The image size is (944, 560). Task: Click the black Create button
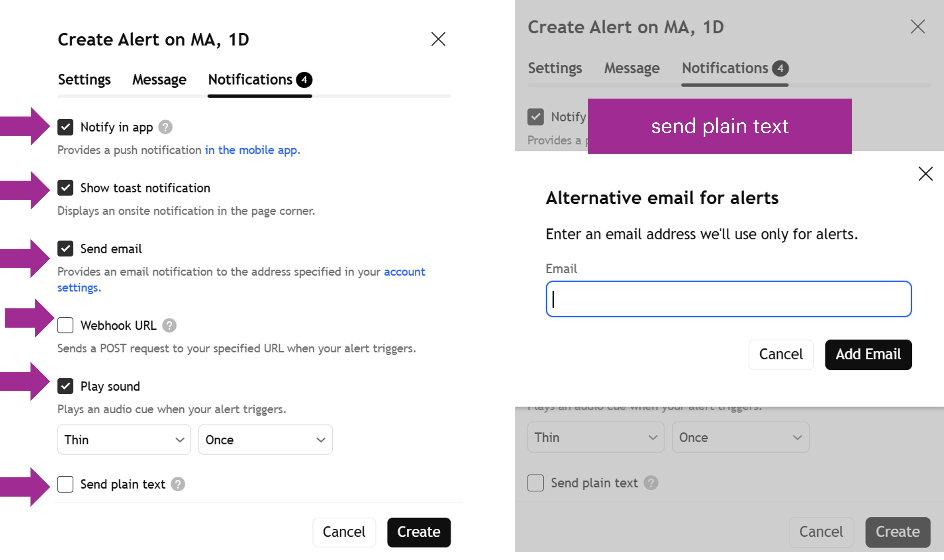coord(419,532)
